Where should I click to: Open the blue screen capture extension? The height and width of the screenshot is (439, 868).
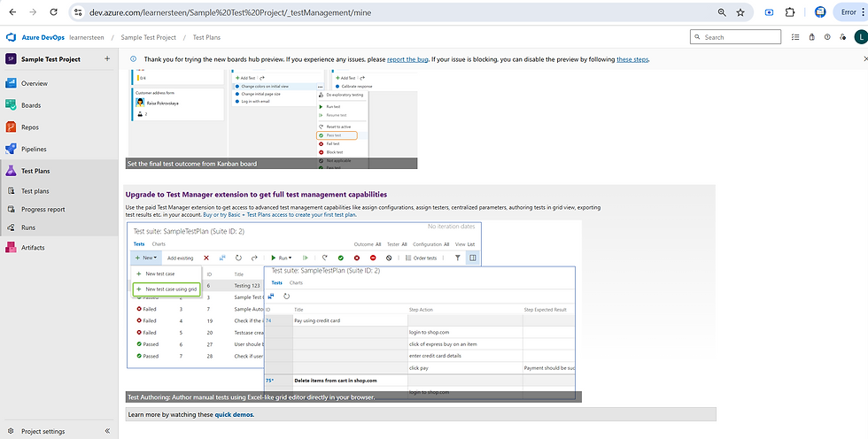(x=769, y=12)
